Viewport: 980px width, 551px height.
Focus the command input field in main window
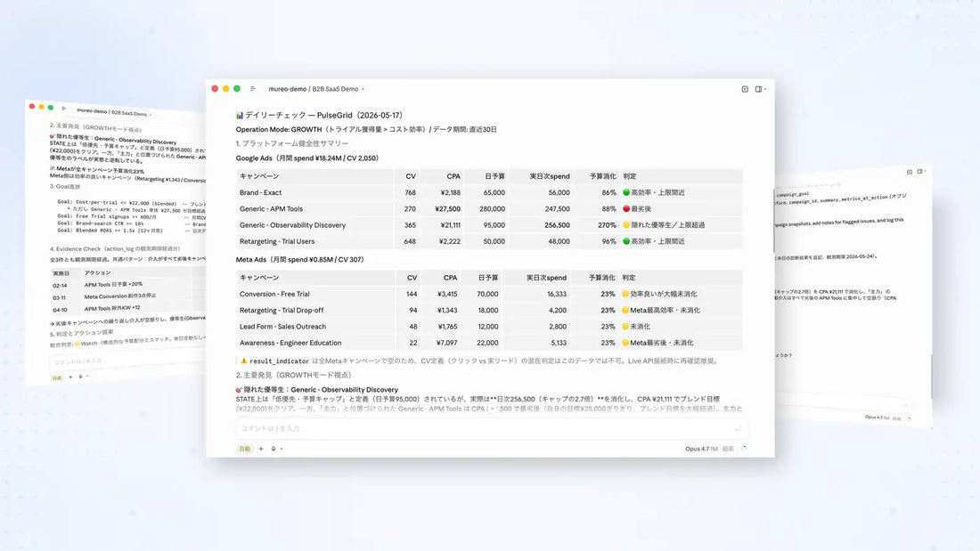point(492,428)
